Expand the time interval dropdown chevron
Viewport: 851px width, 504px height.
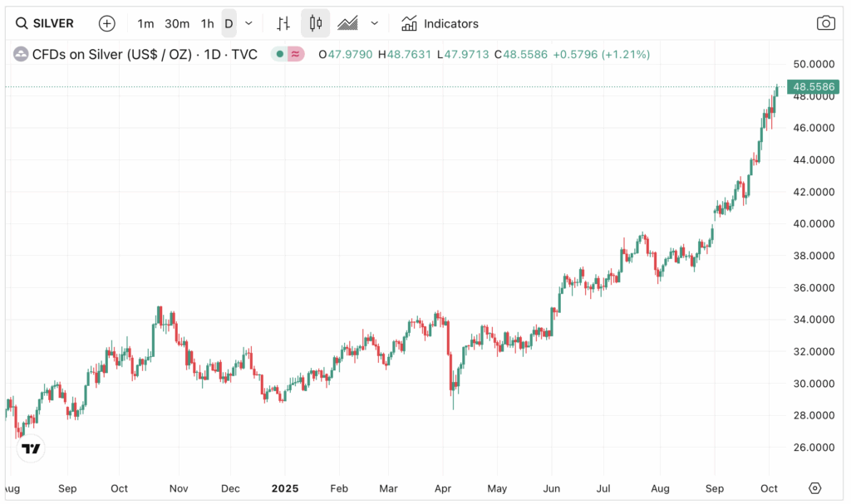(x=248, y=23)
